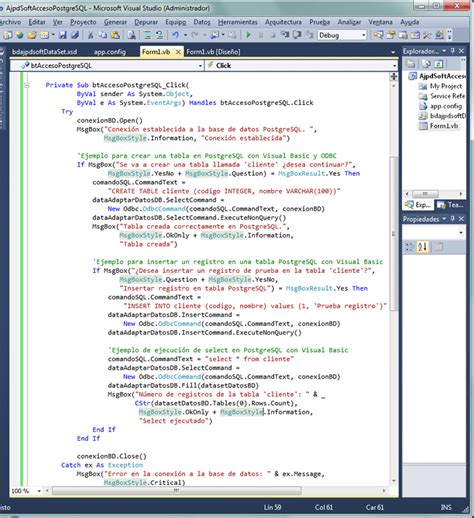Open the Depurar menu
474x518 pixels.
[x=146, y=22]
